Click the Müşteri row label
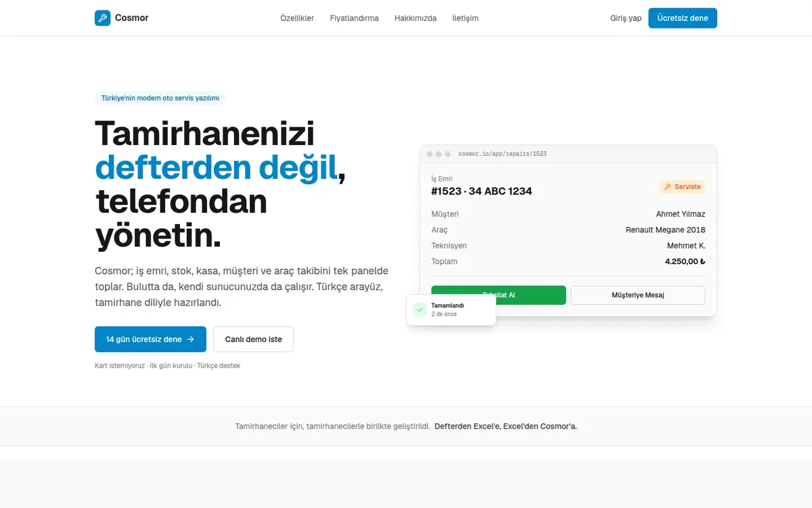The width and height of the screenshot is (812, 508). pyautogui.click(x=445, y=214)
